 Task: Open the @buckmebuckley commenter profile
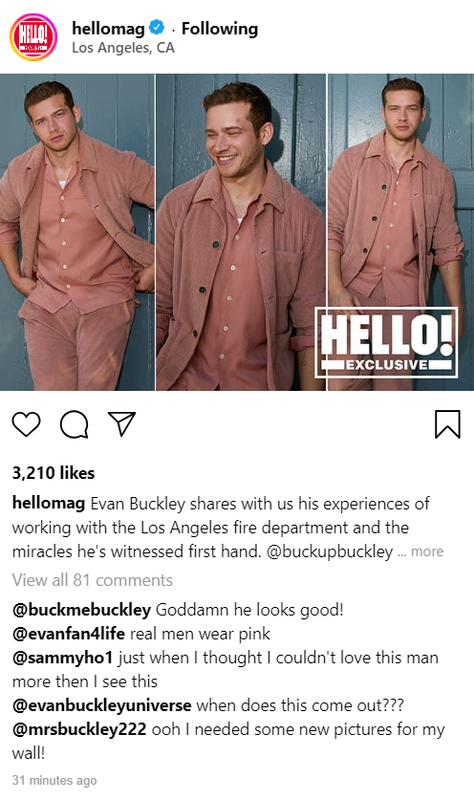click(x=82, y=610)
